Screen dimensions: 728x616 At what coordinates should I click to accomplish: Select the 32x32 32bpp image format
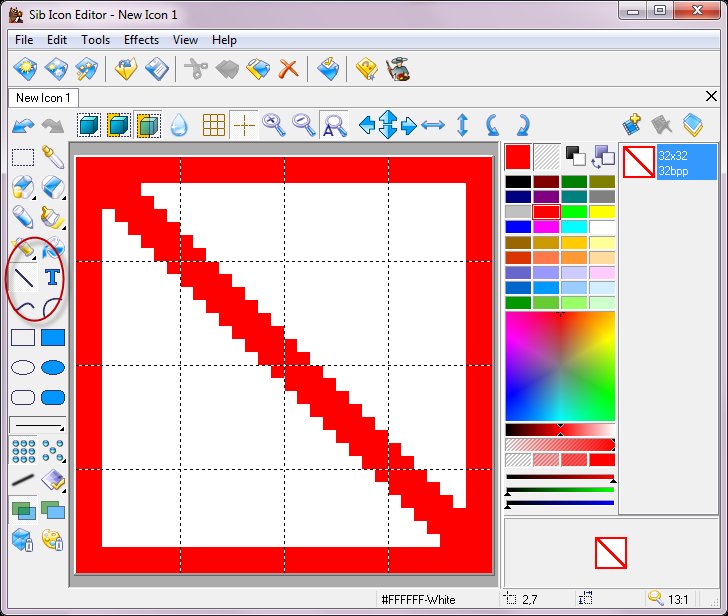(669, 162)
